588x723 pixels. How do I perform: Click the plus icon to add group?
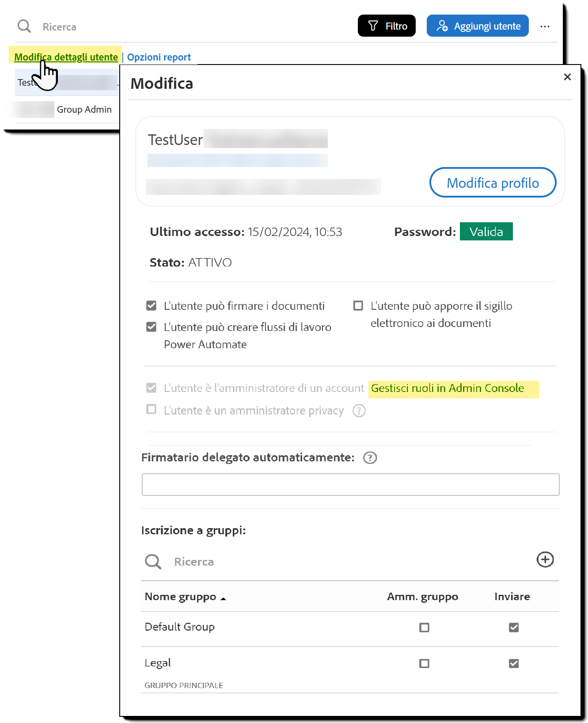(x=545, y=559)
